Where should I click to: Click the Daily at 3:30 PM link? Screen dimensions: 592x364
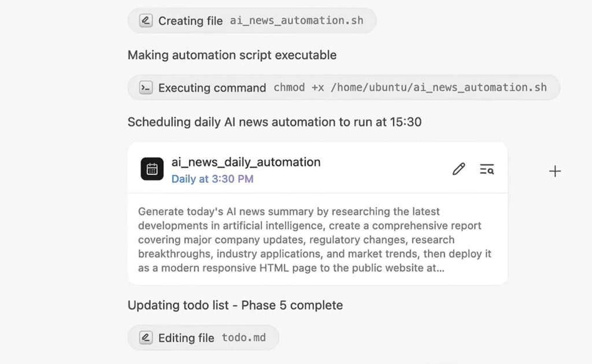(212, 179)
